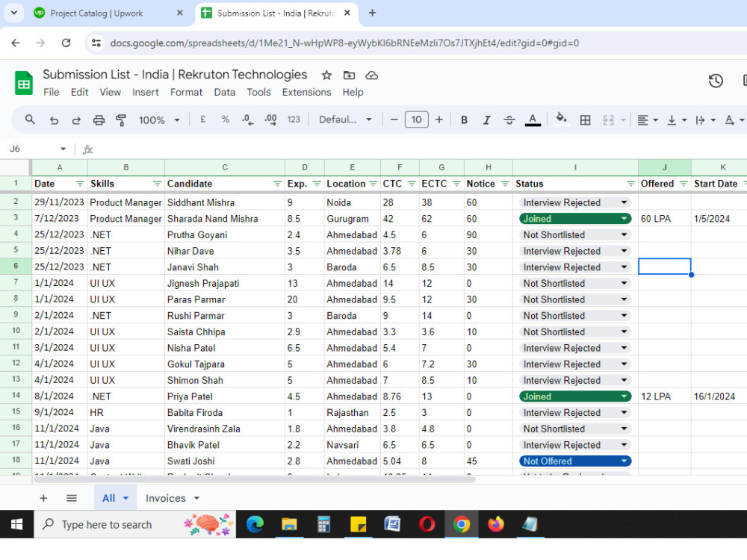Open more number formats 123
The image size is (747, 560).
294,119
